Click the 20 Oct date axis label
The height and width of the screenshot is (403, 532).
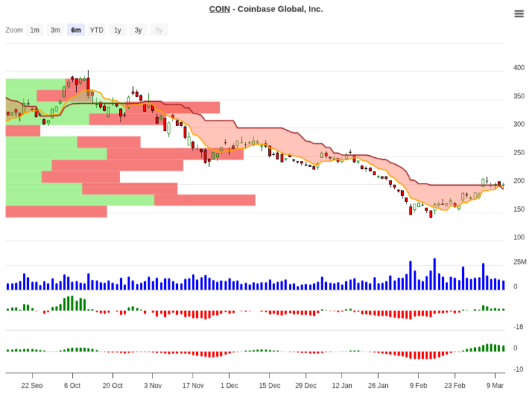point(113,386)
